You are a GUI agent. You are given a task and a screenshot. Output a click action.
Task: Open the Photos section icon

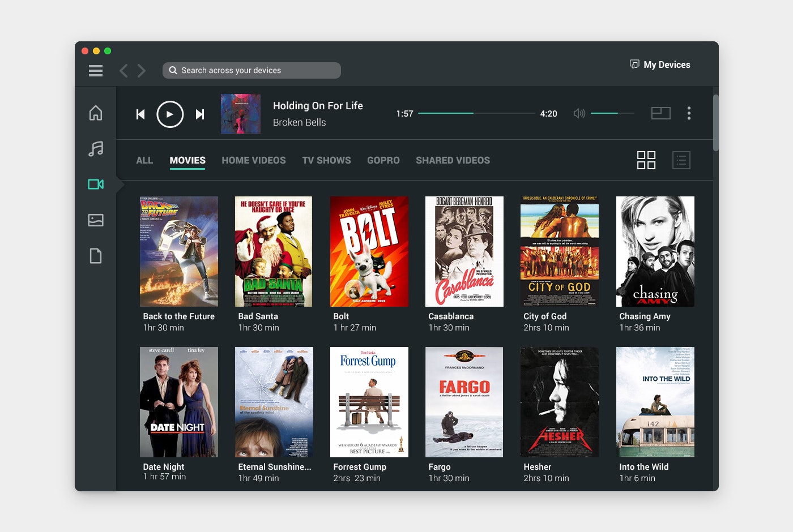tap(96, 220)
